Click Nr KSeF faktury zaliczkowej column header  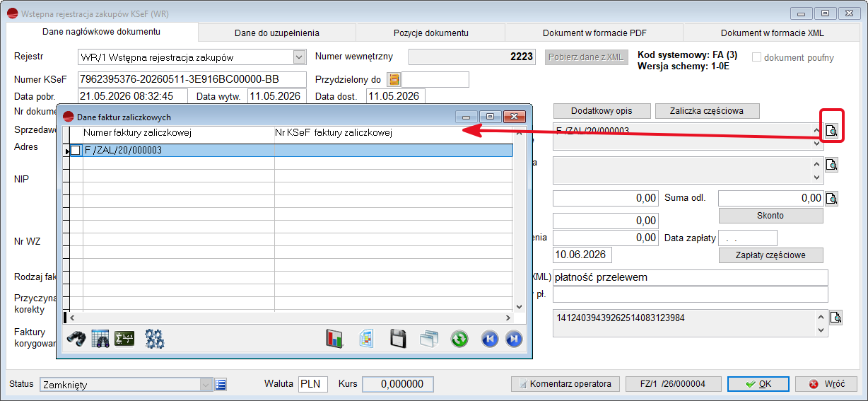point(393,132)
